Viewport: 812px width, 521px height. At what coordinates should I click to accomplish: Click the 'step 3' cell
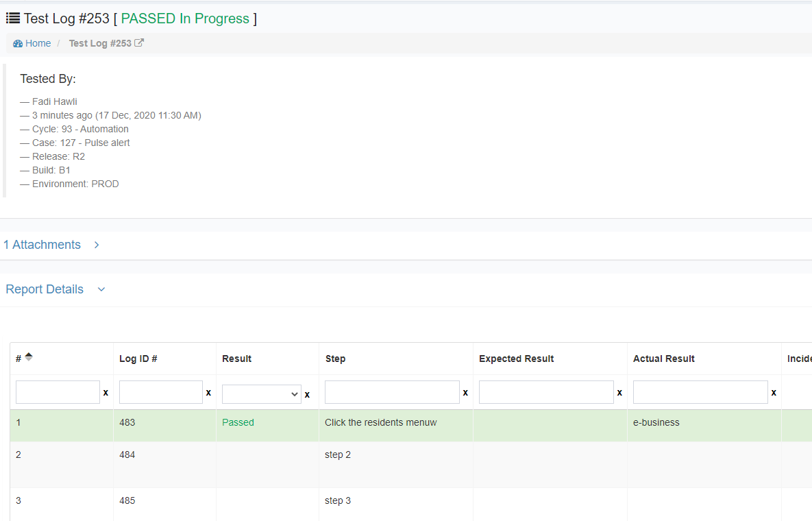click(x=338, y=501)
